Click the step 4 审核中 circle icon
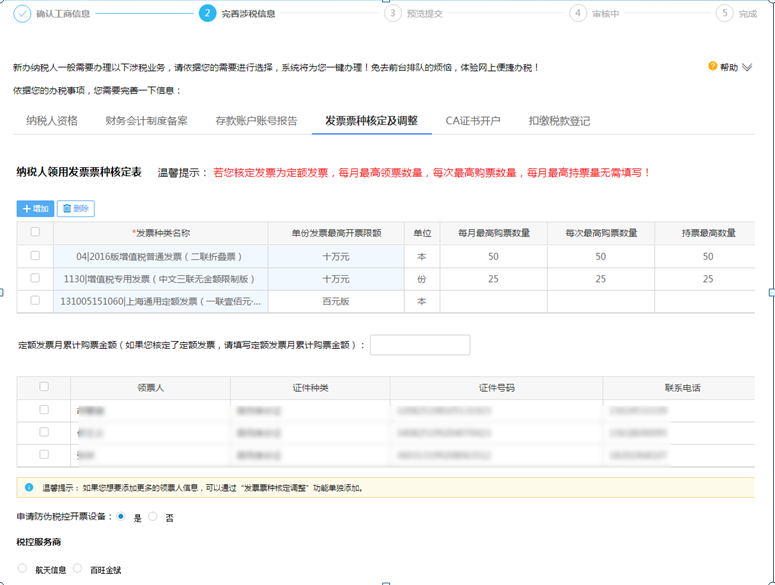775x585 pixels. click(578, 13)
